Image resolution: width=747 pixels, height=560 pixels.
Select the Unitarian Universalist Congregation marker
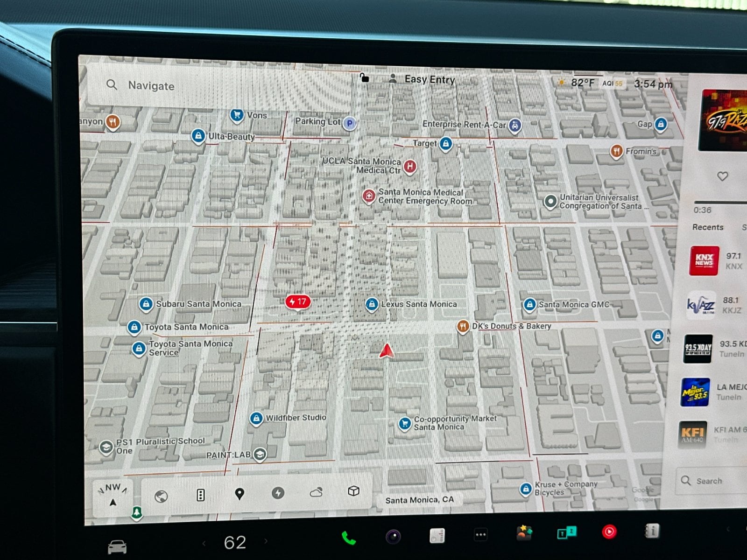point(550,202)
